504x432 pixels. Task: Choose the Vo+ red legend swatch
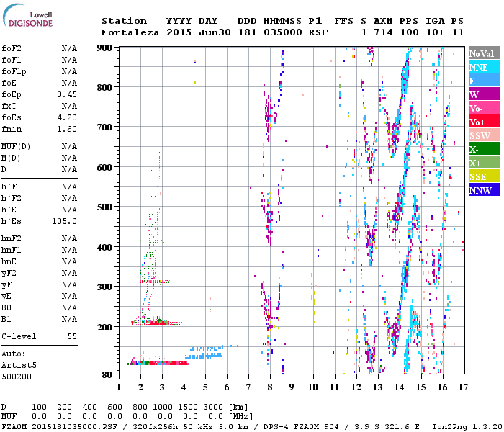482,122
